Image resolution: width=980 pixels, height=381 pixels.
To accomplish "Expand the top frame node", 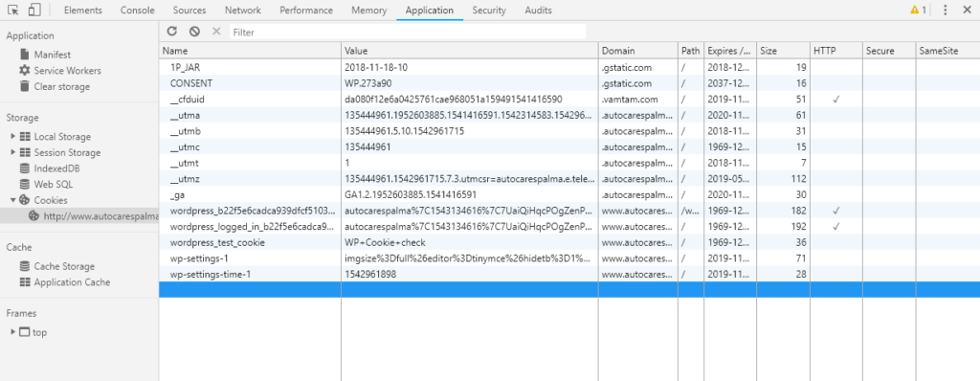I will [x=13, y=332].
